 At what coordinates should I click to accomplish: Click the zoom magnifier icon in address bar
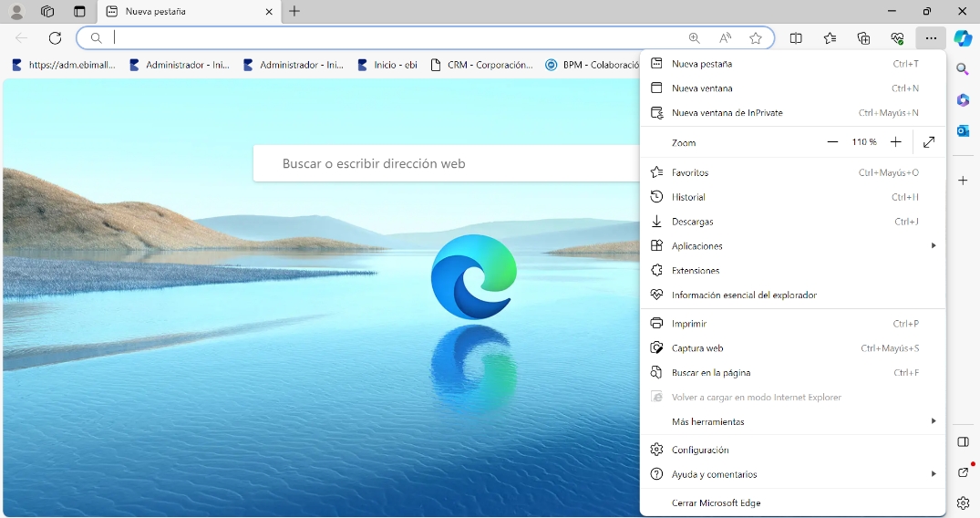pyautogui.click(x=695, y=38)
